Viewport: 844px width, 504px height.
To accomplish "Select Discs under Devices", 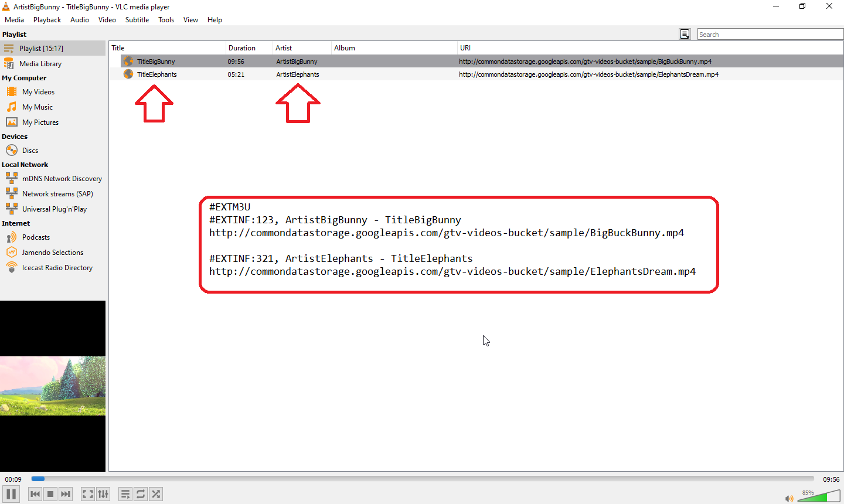I will [53, 151].
